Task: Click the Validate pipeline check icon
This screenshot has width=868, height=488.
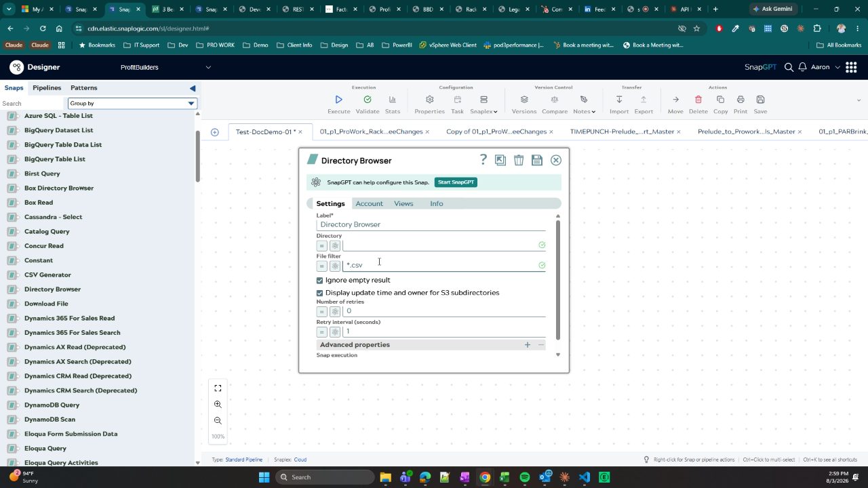Action: (368, 100)
